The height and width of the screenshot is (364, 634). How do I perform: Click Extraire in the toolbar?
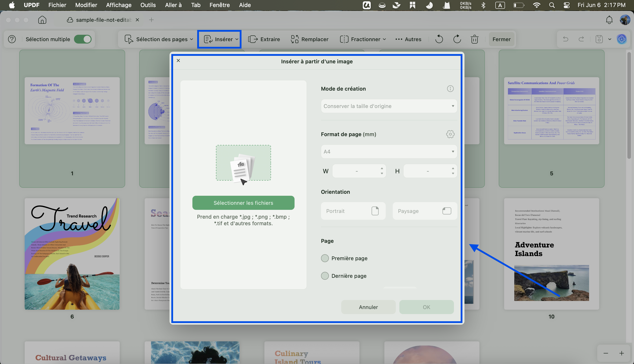point(264,39)
